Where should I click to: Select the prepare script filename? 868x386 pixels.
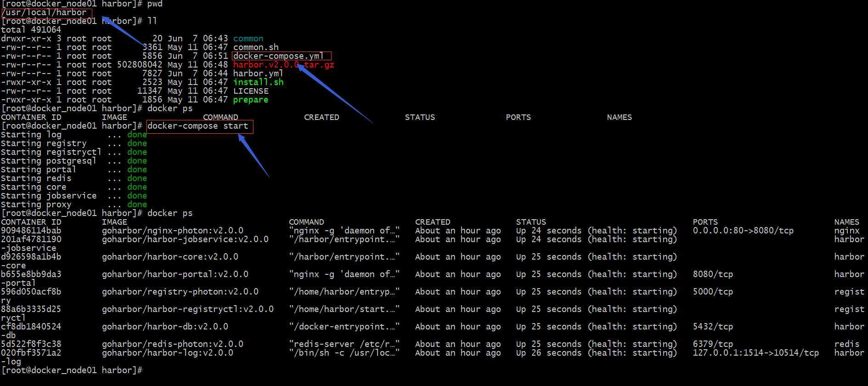pos(251,100)
